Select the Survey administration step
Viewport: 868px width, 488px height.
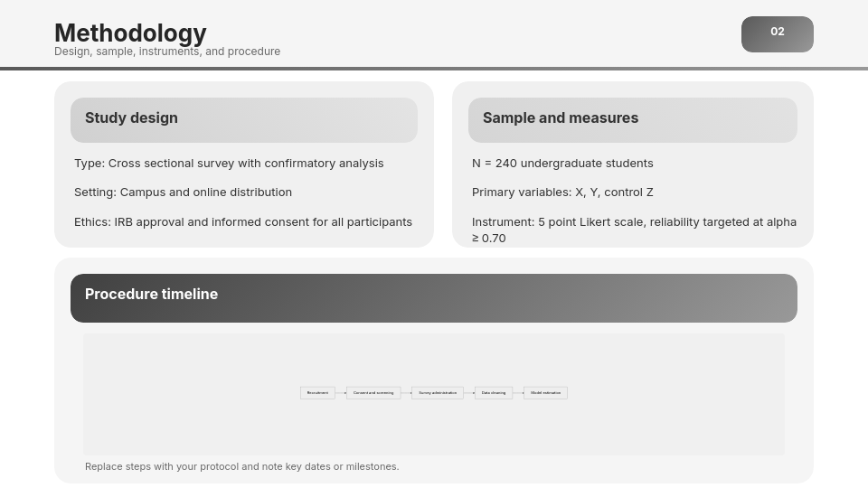pos(438,393)
